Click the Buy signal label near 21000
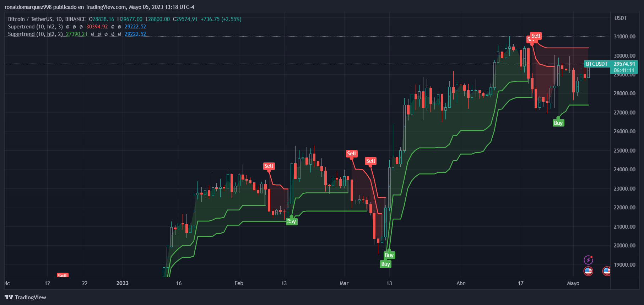The height and width of the screenshot is (305, 644). [x=292, y=221]
